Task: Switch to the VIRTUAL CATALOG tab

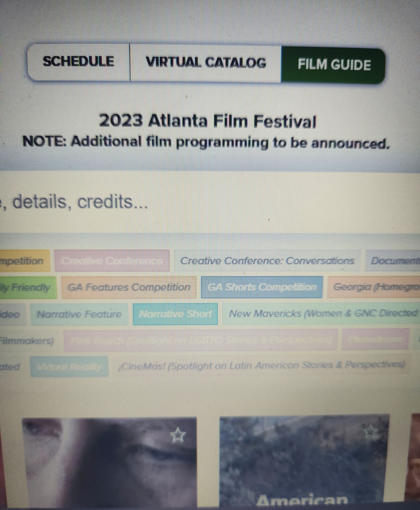Action: coord(206,63)
